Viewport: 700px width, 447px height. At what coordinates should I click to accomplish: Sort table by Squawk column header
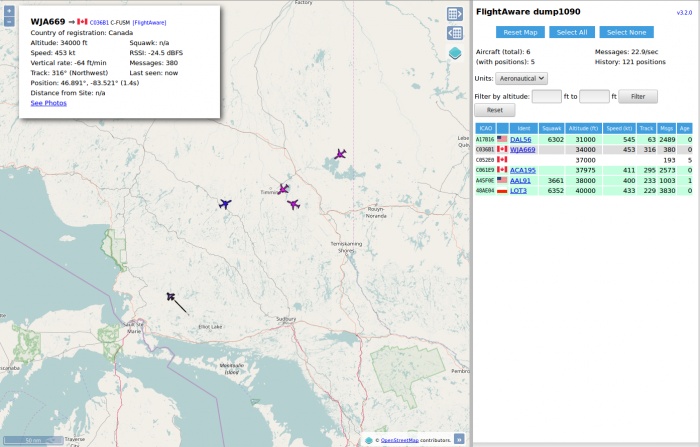(551, 128)
